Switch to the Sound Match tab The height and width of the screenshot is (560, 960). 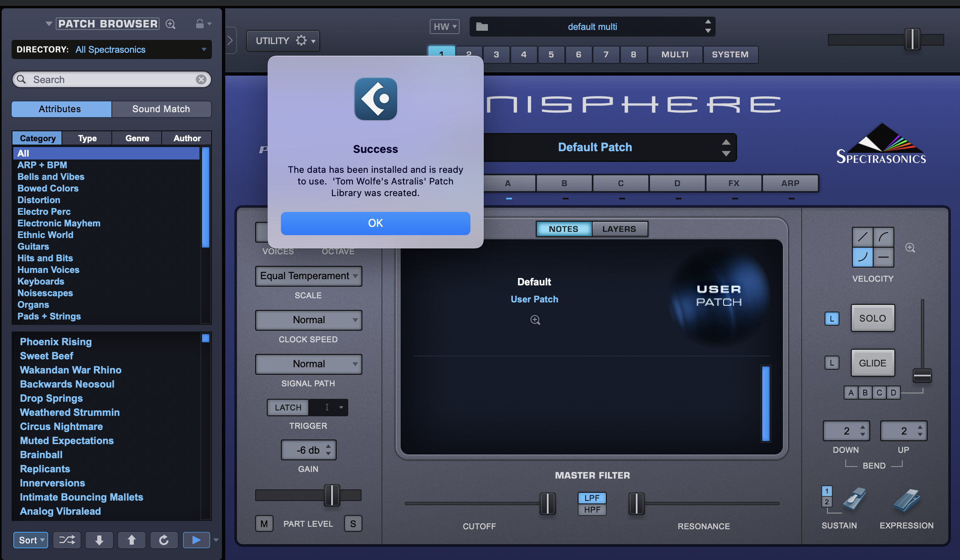(161, 109)
